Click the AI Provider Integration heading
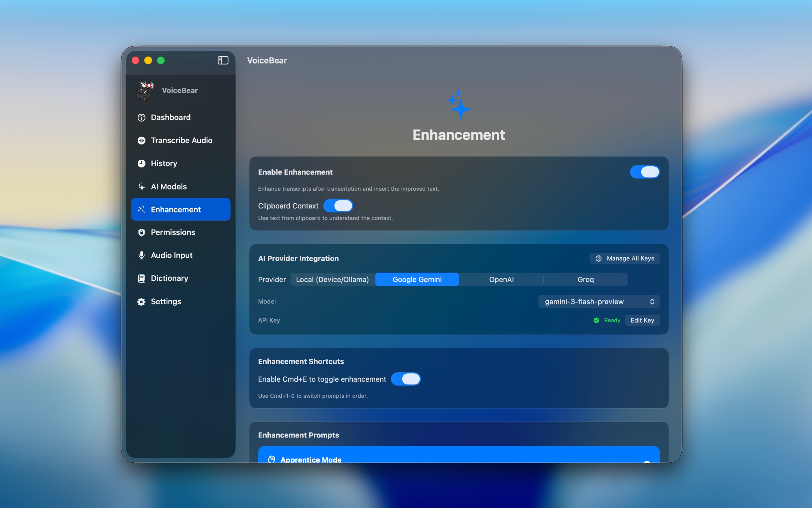 (298, 258)
